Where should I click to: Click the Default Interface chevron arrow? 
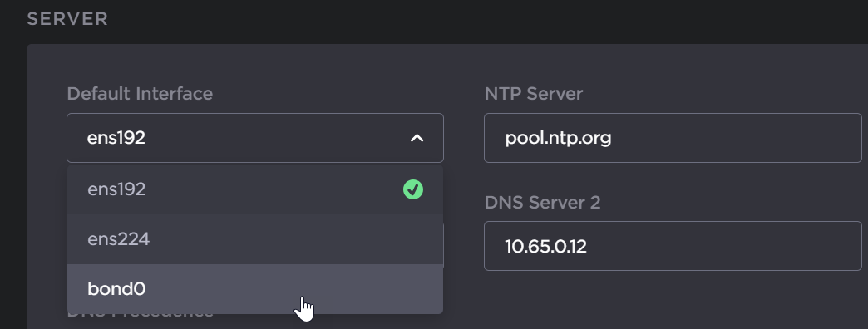417,138
